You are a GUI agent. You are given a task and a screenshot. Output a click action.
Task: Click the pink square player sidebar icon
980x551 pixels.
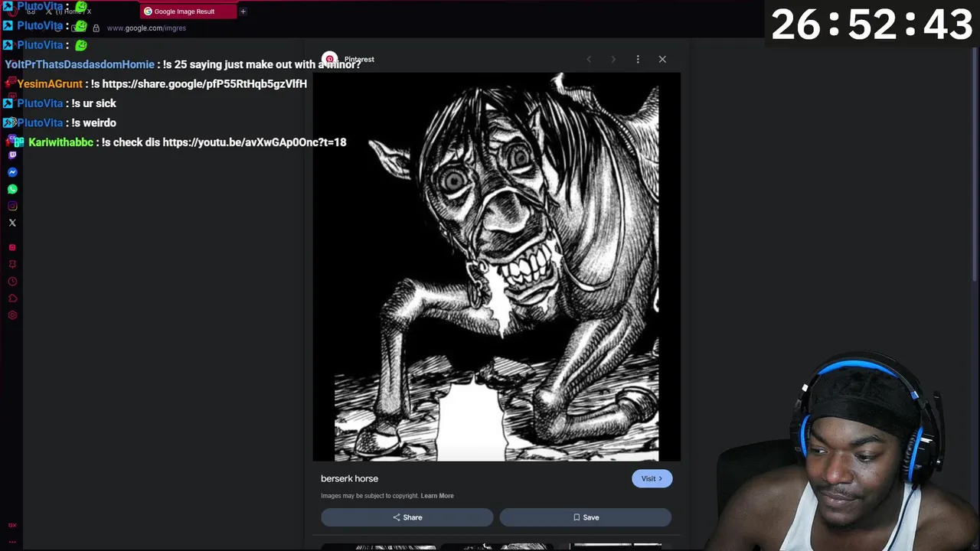click(12, 248)
